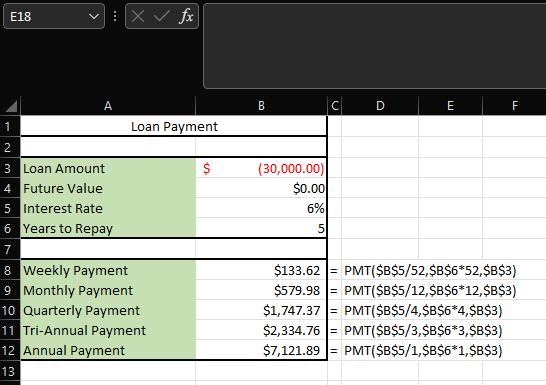This screenshot has width=546, height=385.
Task: Click the three-dot Name Box handle
Action: click(x=115, y=16)
